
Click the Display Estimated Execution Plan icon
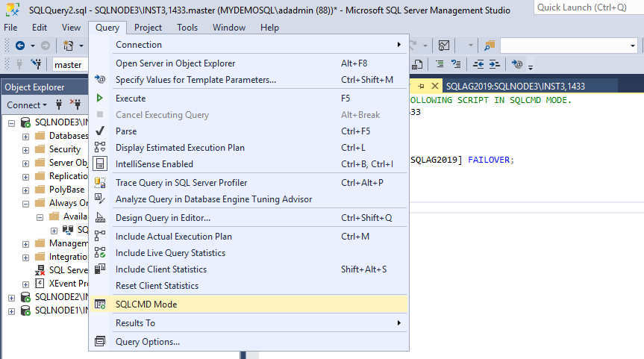[100, 148]
